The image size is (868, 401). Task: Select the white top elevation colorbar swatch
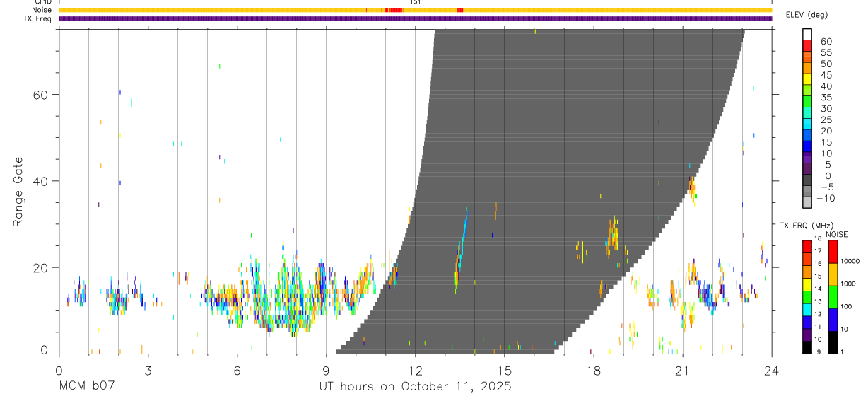coord(807,35)
